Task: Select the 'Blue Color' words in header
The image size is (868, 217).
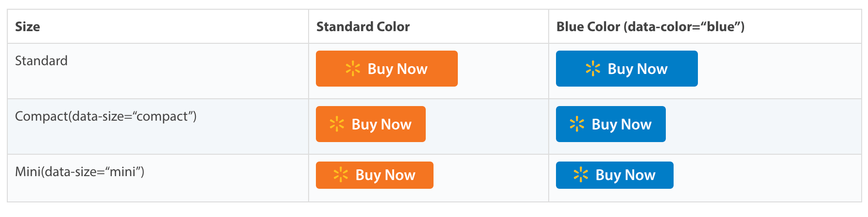Action: tap(589, 27)
